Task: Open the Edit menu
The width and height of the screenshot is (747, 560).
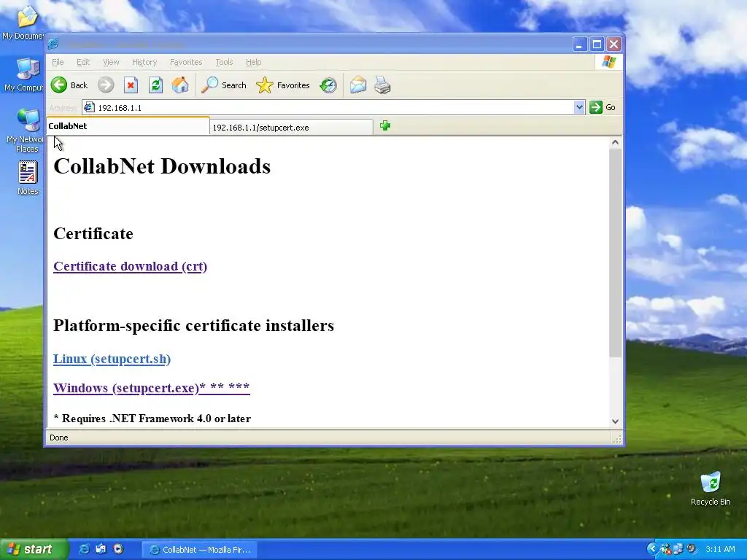Action: click(x=83, y=62)
